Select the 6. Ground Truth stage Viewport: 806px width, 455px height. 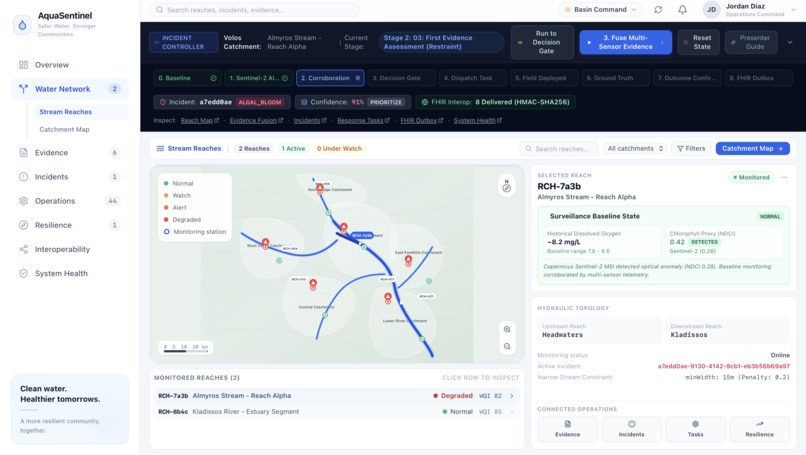(x=616, y=78)
